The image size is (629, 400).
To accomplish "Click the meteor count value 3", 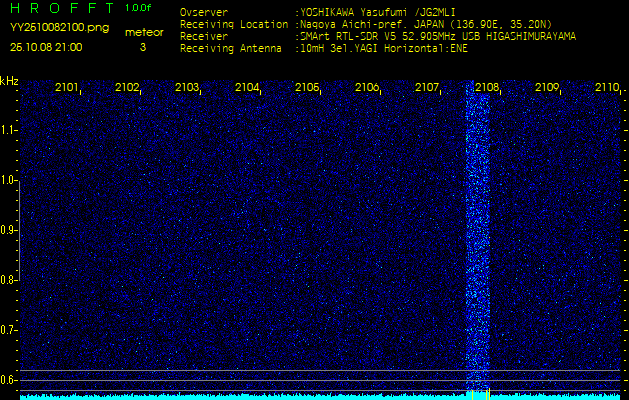I will [143, 47].
